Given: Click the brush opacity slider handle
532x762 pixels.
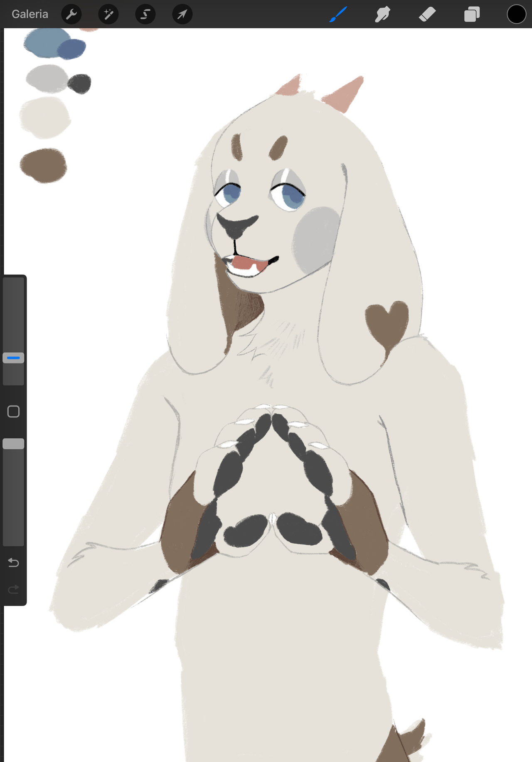Looking at the screenshot, I should click(13, 444).
